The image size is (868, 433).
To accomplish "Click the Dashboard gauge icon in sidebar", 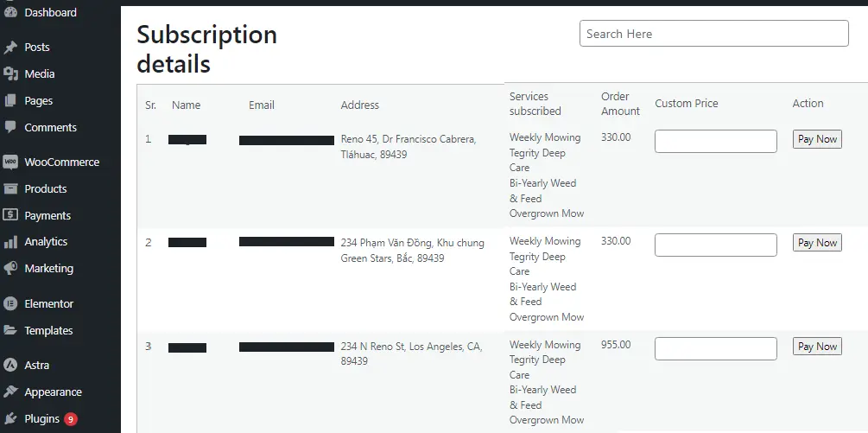I will point(10,13).
